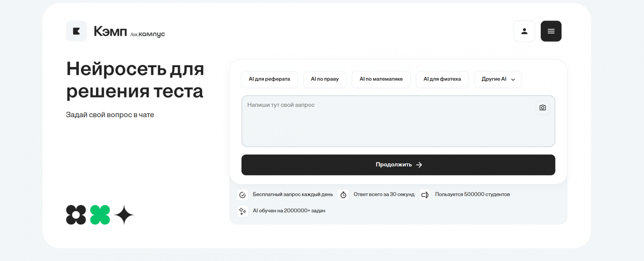
Task: Click the camera icon to attach photo
Action: click(542, 108)
